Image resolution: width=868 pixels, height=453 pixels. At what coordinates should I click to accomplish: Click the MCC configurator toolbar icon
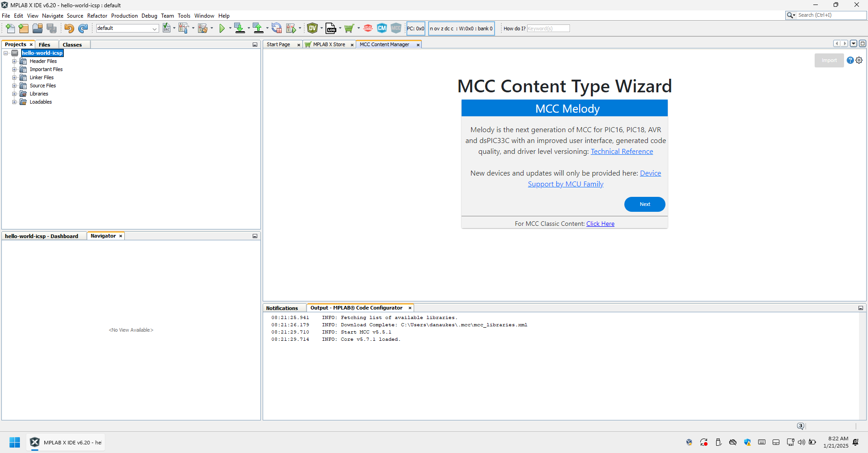coord(396,28)
